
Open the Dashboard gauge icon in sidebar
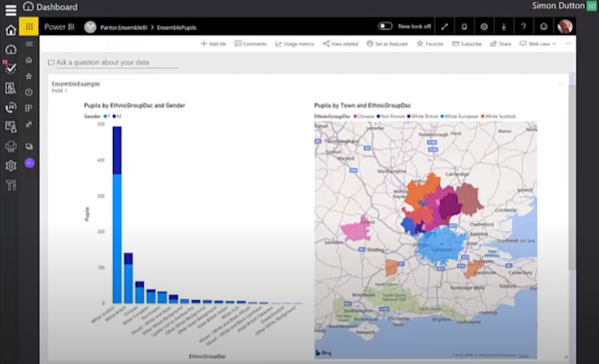(11, 49)
